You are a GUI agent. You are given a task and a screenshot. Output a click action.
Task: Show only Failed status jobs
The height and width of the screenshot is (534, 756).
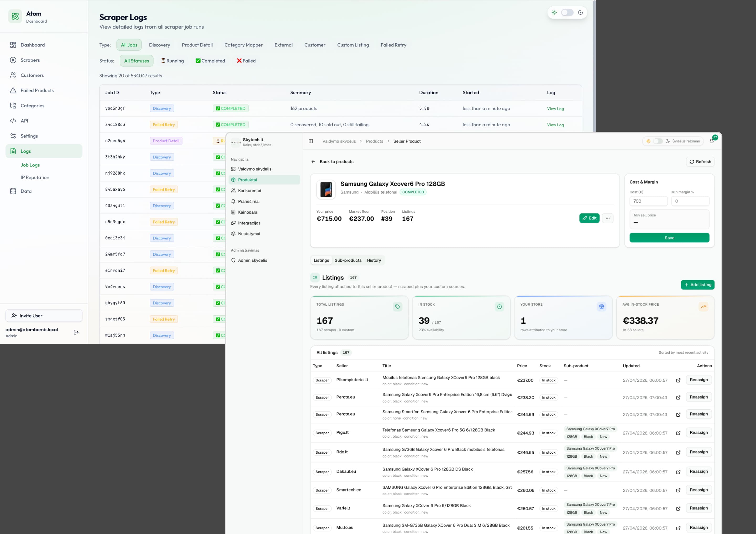[x=246, y=61]
